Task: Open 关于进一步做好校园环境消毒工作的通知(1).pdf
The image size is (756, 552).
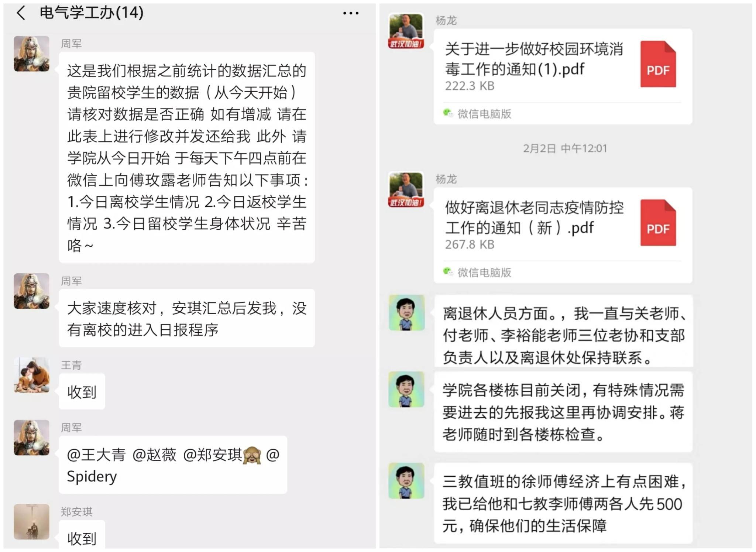Action: tap(563, 76)
